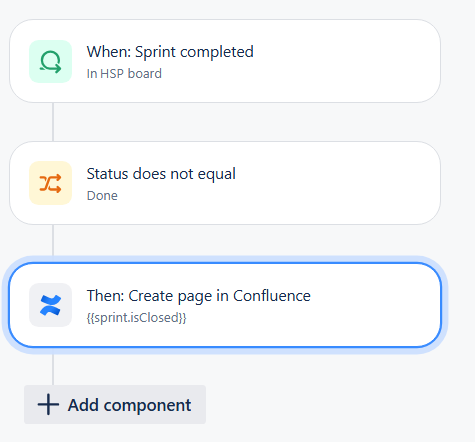Click connector line above Add component button
This screenshot has width=475, height=442.
pos(53,370)
